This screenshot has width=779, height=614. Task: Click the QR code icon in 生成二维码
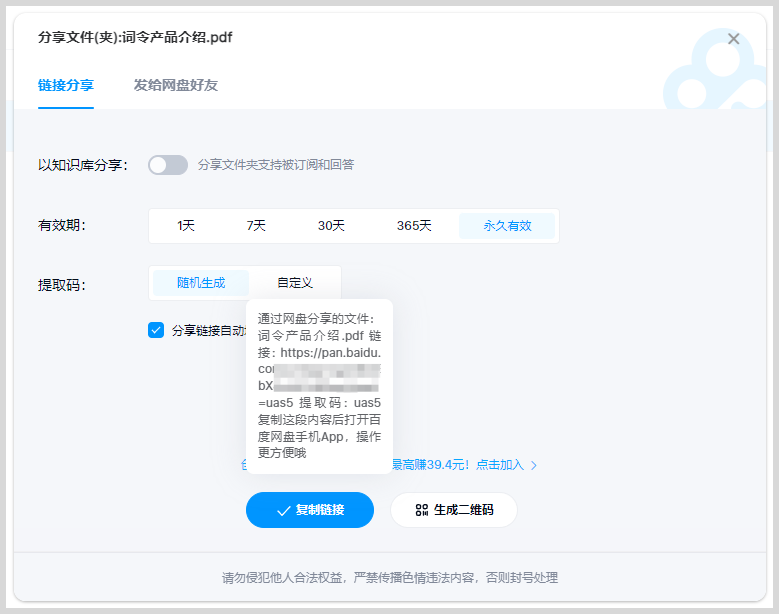[x=422, y=510]
